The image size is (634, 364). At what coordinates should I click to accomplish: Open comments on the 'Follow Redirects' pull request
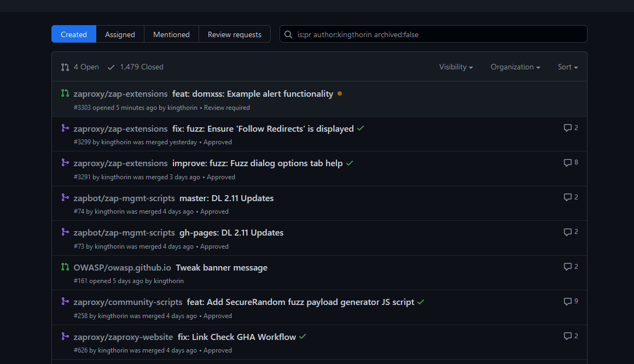point(569,127)
